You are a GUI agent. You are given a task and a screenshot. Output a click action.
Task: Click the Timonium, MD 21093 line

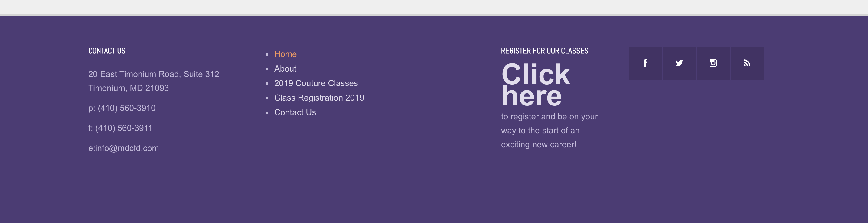pyautogui.click(x=128, y=88)
